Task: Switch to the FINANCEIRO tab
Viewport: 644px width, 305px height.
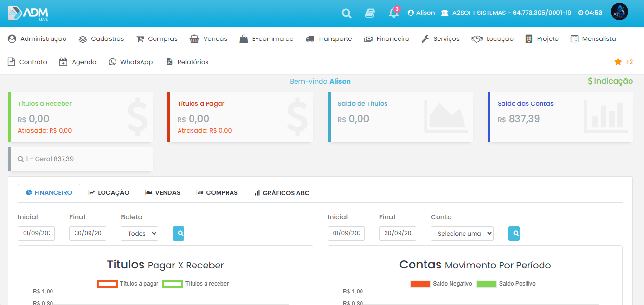Action: point(49,193)
